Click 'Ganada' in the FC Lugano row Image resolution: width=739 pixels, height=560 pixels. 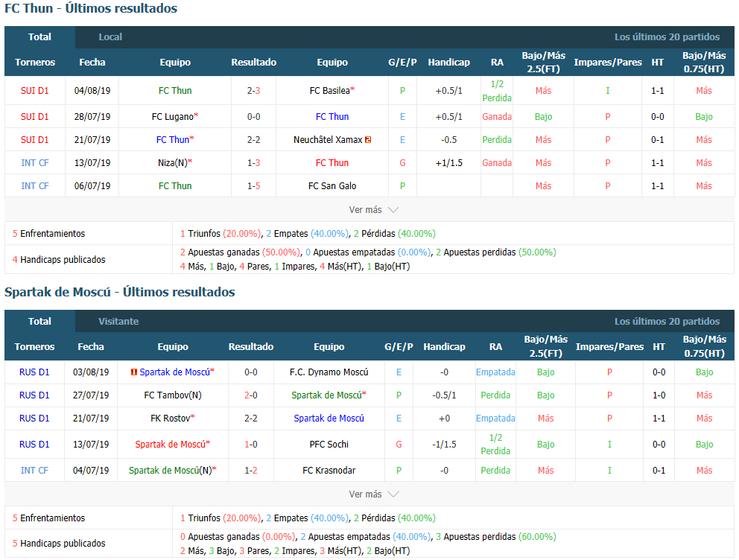pyautogui.click(x=497, y=116)
